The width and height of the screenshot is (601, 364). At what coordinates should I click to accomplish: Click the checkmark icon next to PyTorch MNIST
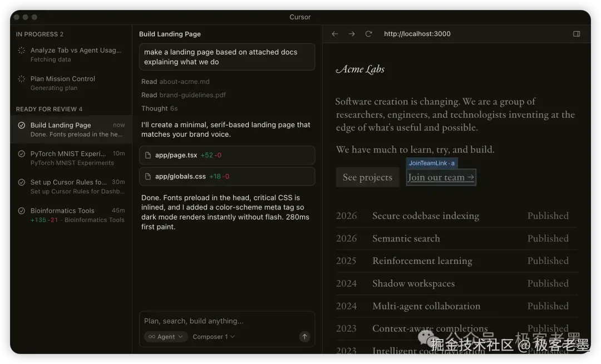pyautogui.click(x=22, y=153)
